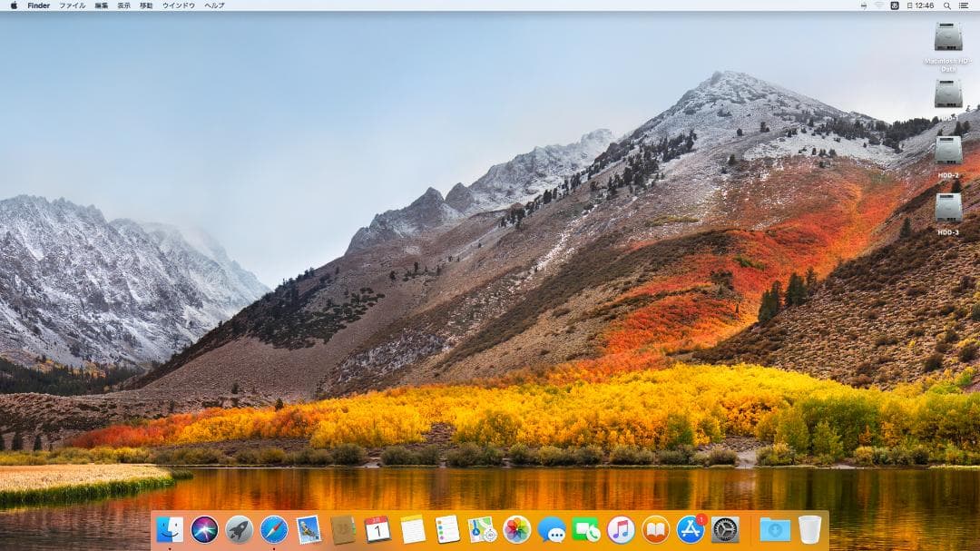Image resolution: width=980 pixels, height=551 pixels.
Task: Open Calendar showing July 1
Action: (377, 531)
